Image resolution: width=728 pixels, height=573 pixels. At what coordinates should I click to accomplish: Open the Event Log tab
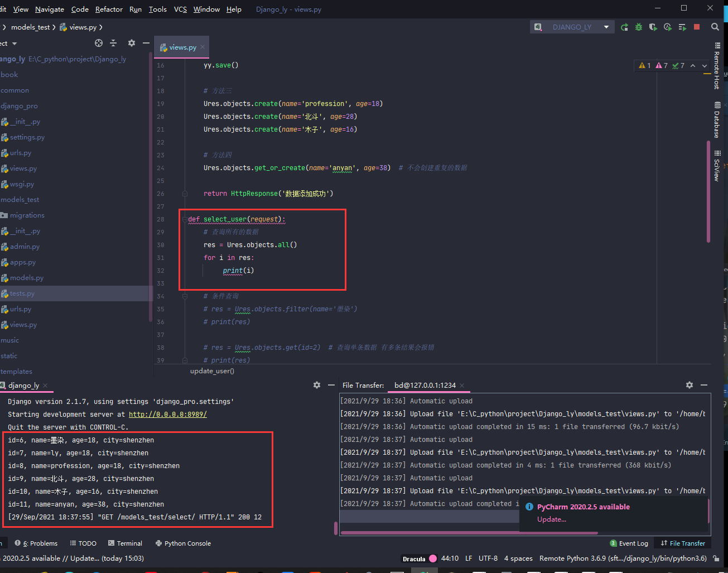pyautogui.click(x=629, y=543)
